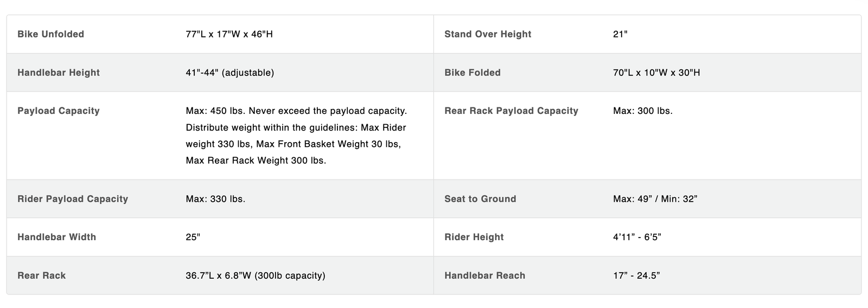The width and height of the screenshot is (868, 308).
Task: Select the Max: 330 lbs. rider value
Action: click(215, 199)
